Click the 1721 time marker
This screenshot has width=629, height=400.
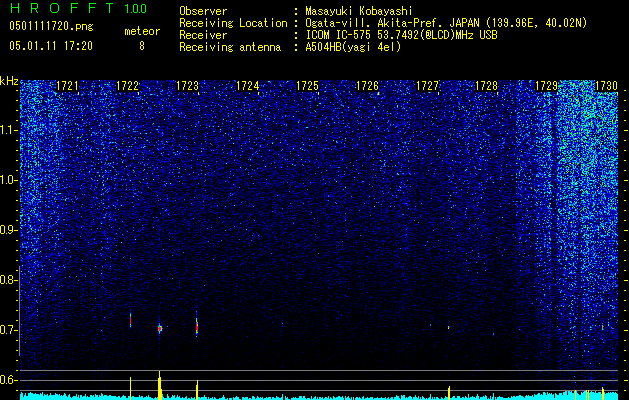(x=67, y=86)
